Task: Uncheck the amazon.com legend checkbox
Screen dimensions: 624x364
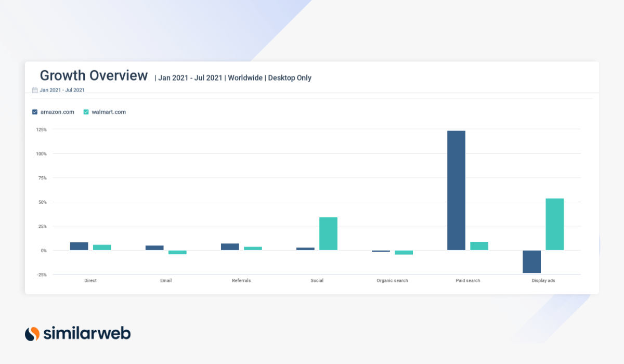Action: coord(35,112)
